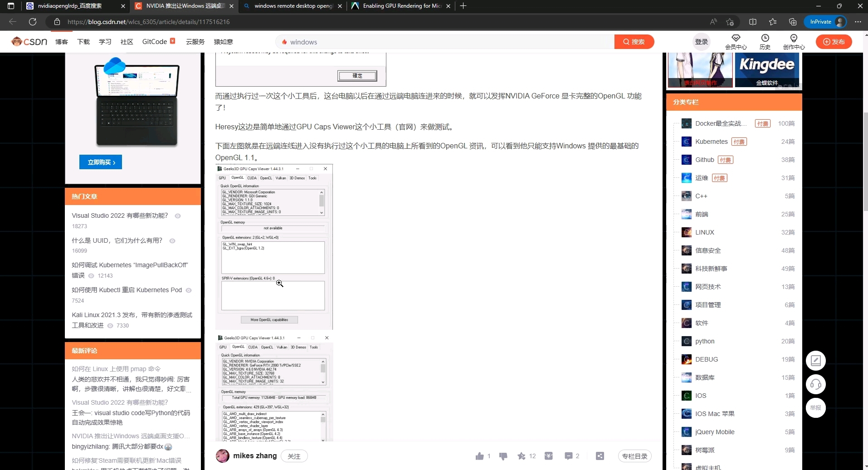Click the share icon at page bottom

600,456
